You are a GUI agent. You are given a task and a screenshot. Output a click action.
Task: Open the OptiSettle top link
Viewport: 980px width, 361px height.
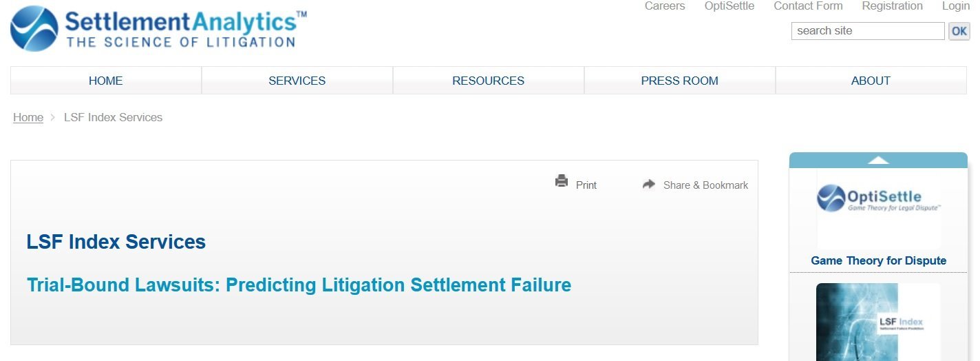729,6
